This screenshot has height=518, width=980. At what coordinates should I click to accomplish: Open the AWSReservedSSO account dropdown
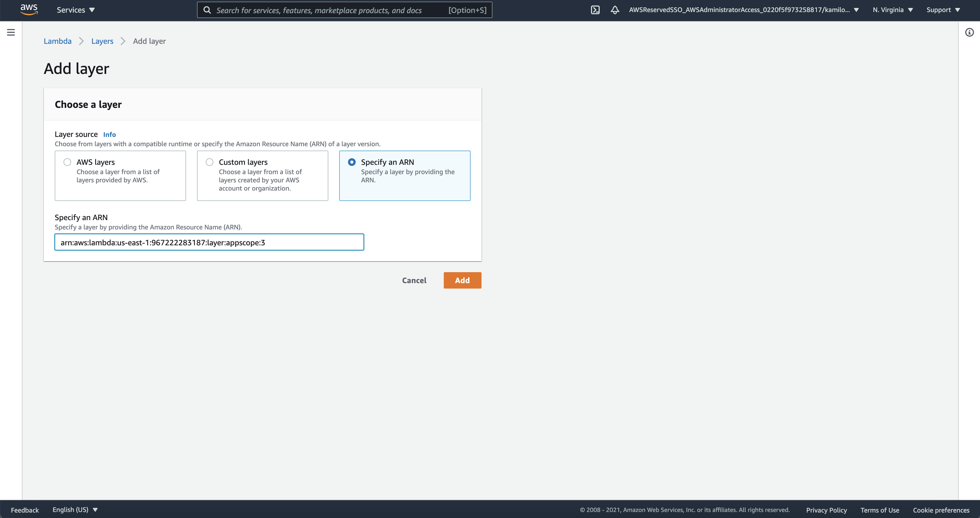coord(743,10)
